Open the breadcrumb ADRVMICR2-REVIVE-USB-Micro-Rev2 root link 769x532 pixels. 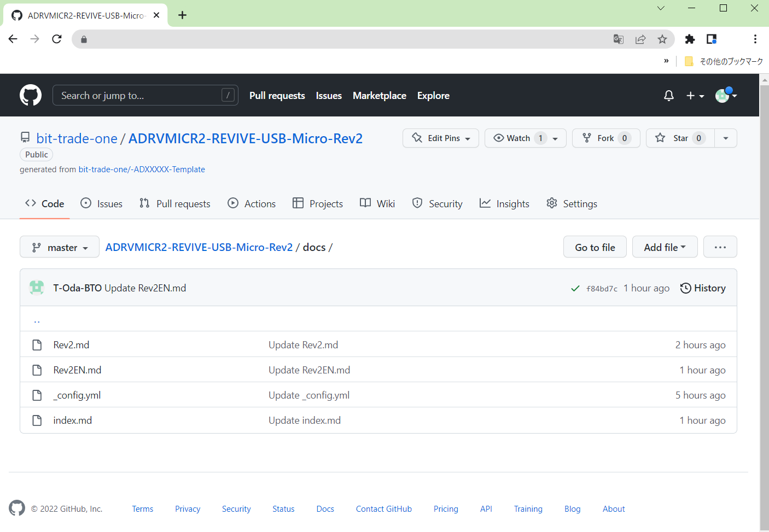coord(199,247)
